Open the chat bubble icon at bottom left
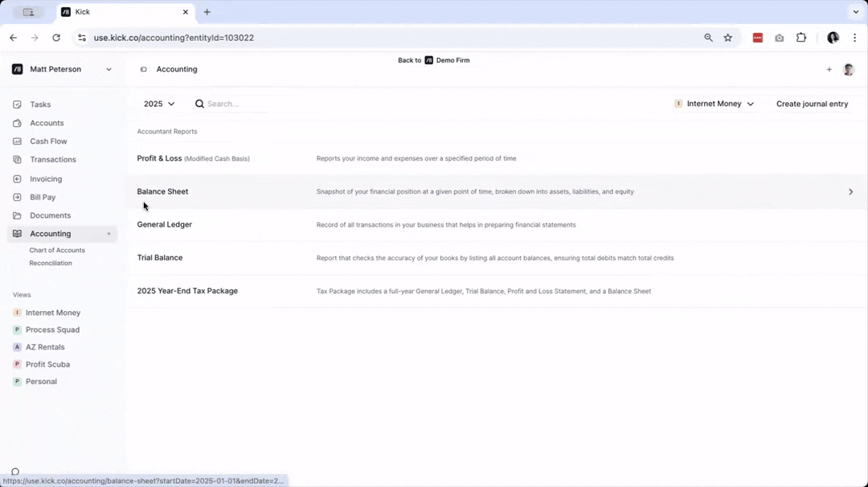Image resolution: width=868 pixels, height=487 pixels. pos(14,472)
